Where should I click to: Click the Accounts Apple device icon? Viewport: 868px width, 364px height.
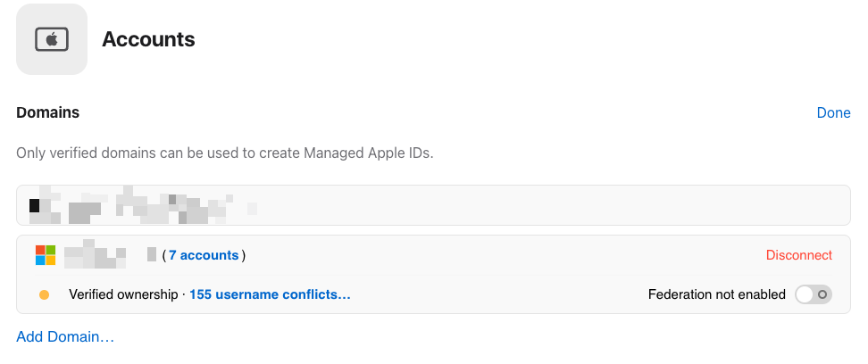pos(52,39)
